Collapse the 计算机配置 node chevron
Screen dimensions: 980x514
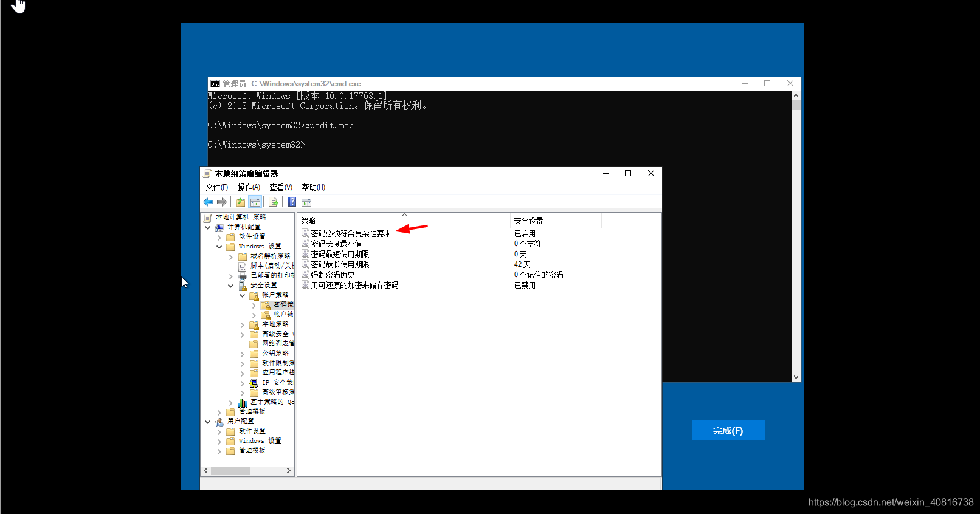click(x=208, y=228)
